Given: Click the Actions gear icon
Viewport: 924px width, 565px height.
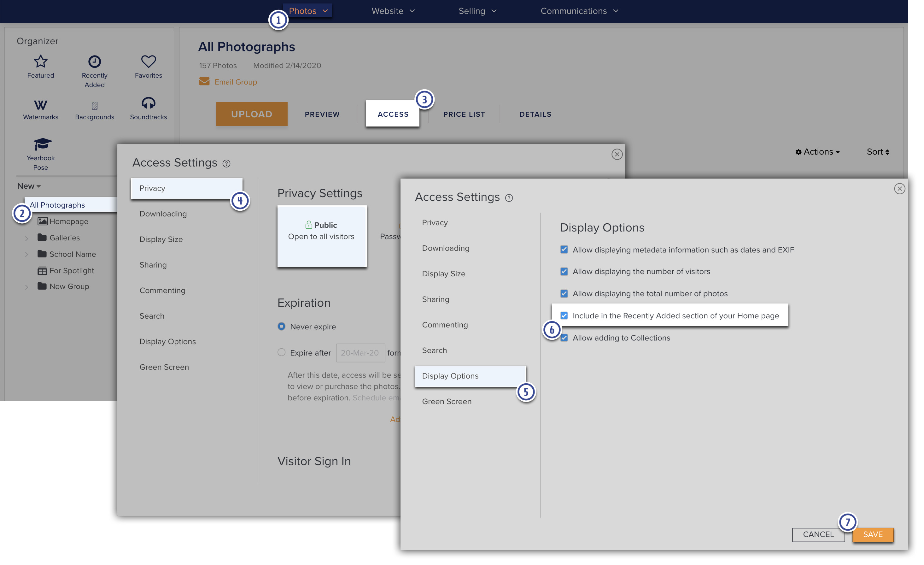Looking at the screenshot, I should tap(798, 152).
